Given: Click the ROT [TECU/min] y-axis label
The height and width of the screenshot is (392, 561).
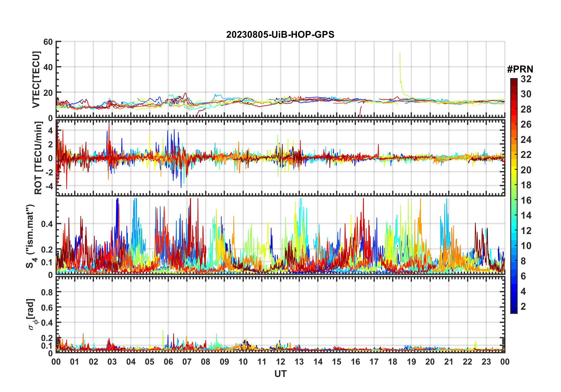Looking at the screenshot, I should [38, 158].
